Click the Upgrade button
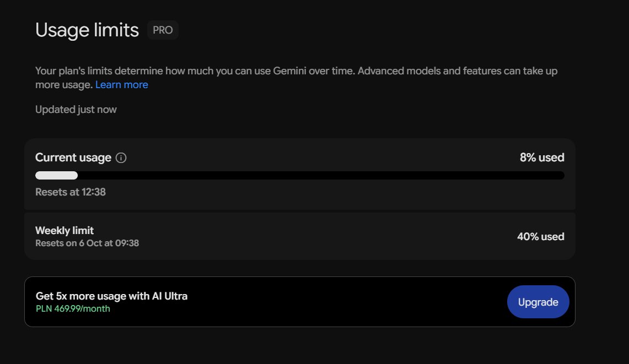Screen dimensions: 629x364 (538, 302)
